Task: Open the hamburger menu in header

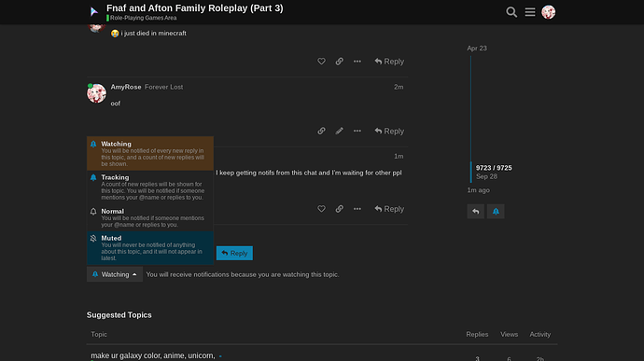Action: pyautogui.click(x=530, y=12)
